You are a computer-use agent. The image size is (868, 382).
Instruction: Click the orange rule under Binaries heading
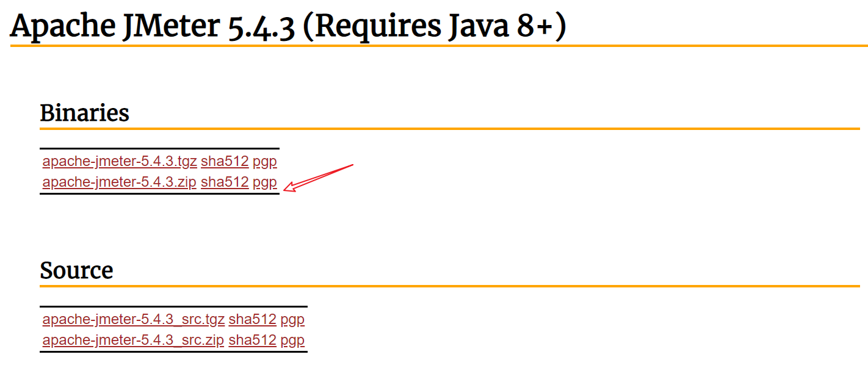tap(449, 128)
